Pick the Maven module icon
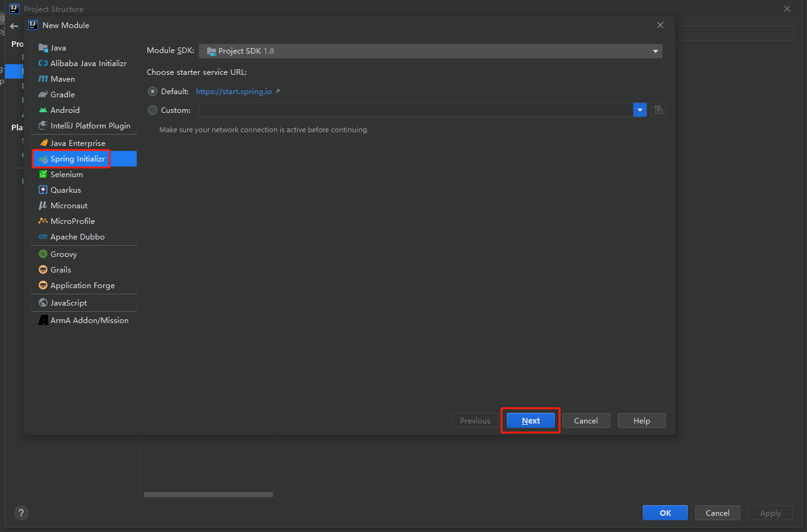This screenshot has height=532, width=807. tap(43, 79)
